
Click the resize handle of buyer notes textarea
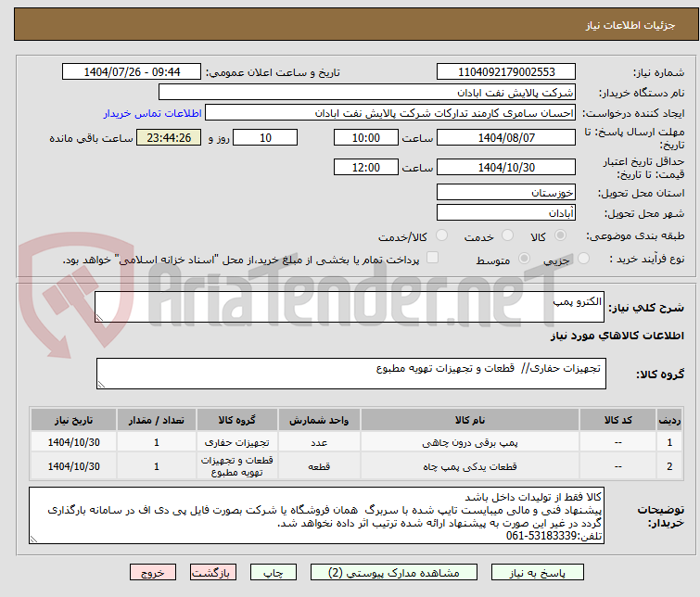(33, 540)
